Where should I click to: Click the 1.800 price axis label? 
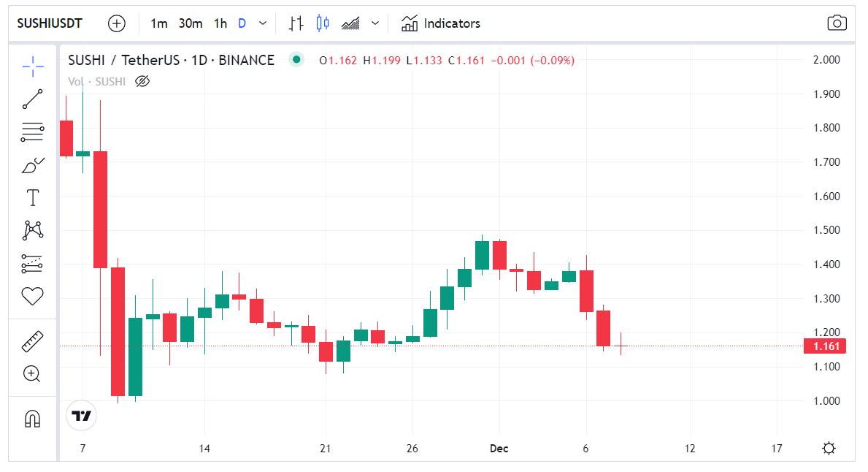point(826,128)
